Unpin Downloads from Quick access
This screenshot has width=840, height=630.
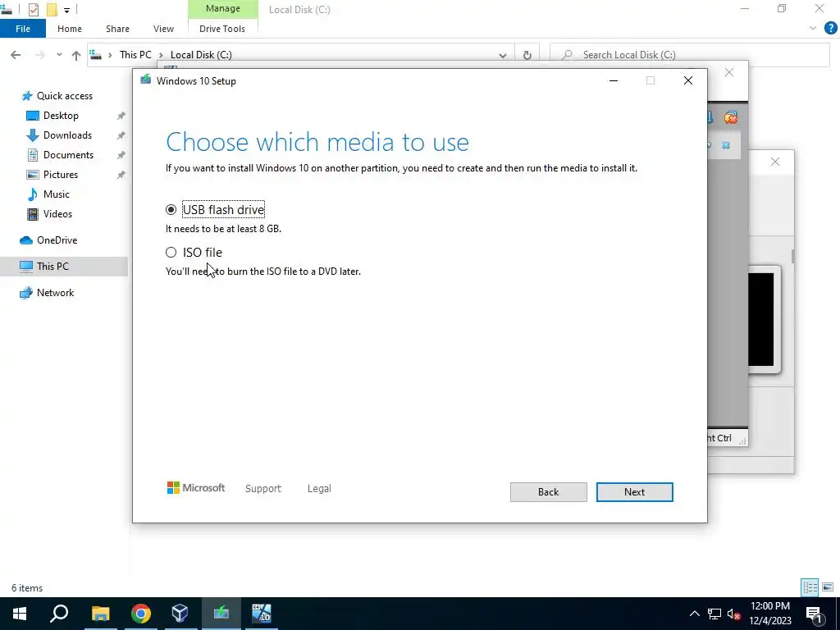click(x=121, y=135)
